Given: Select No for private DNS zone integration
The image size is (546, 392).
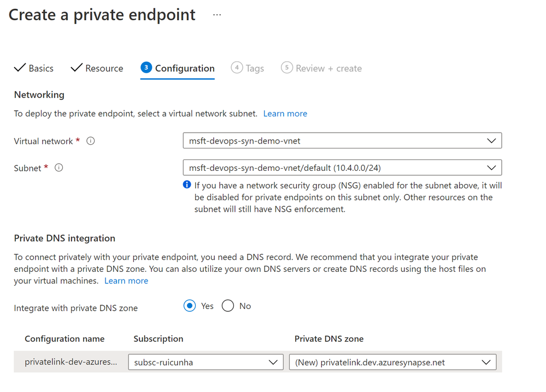Looking at the screenshot, I should click(228, 306).
